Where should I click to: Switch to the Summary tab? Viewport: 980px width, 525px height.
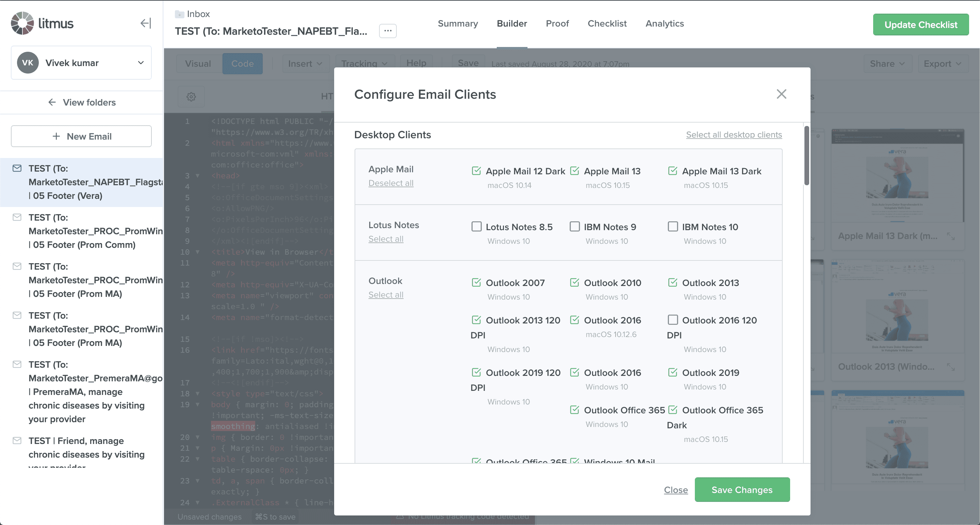[458, 23]
